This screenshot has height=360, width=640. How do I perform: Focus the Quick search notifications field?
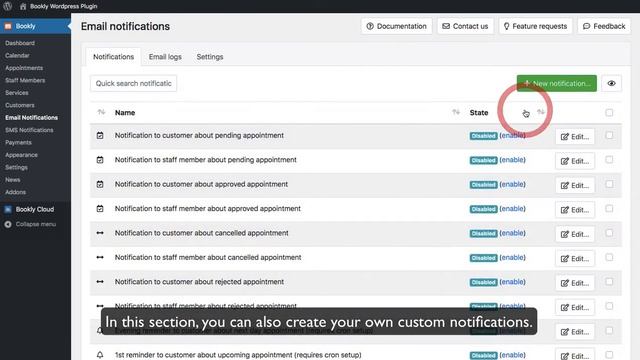pos(133,83)
